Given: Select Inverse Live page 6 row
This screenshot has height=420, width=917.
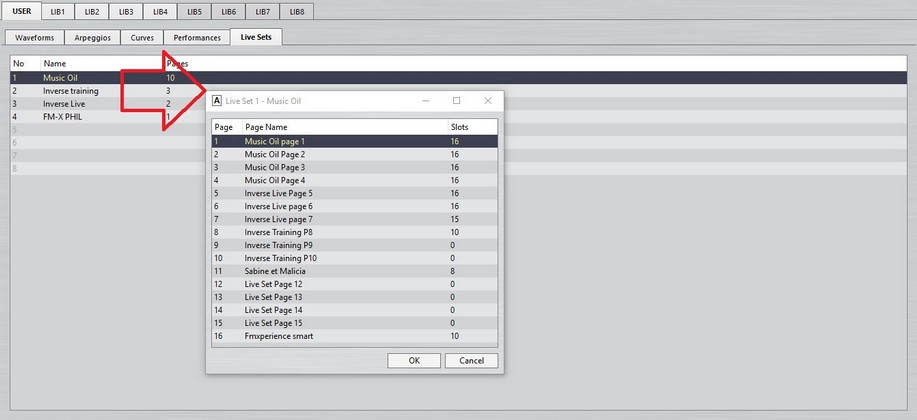Looking at the screenshot, I should coord(278,206).
